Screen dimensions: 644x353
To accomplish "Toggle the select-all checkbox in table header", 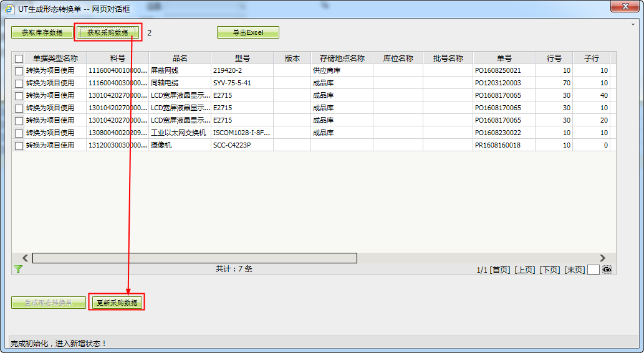I will point(19,59).
